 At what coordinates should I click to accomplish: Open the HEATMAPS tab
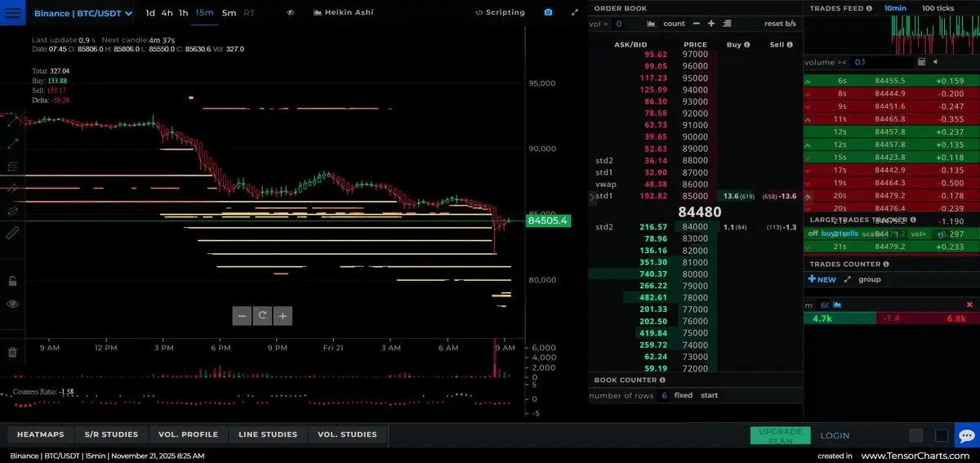[x=40, y=434]
